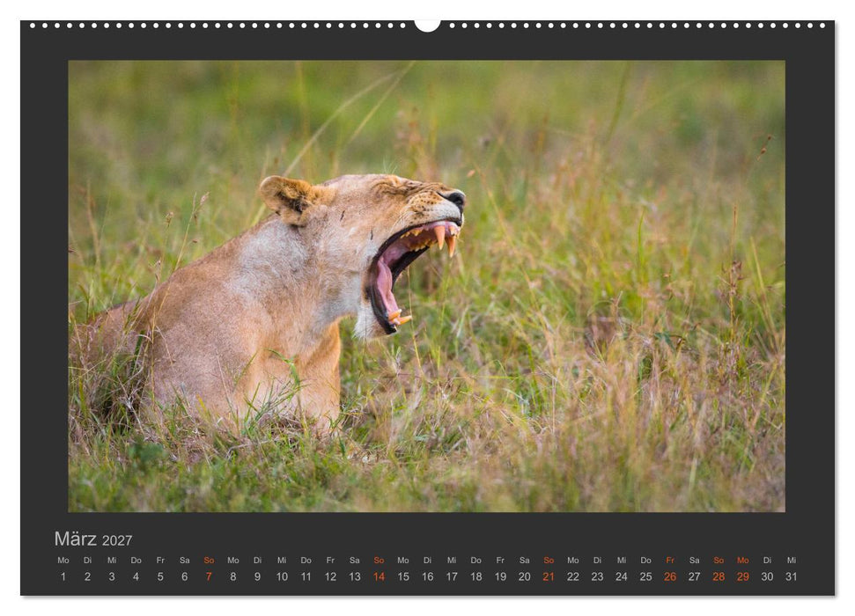Image resolution: width=855 pixels, height=616 pixels.
Task: Select the orange Sunday date 14
Action: coord(379,576)
